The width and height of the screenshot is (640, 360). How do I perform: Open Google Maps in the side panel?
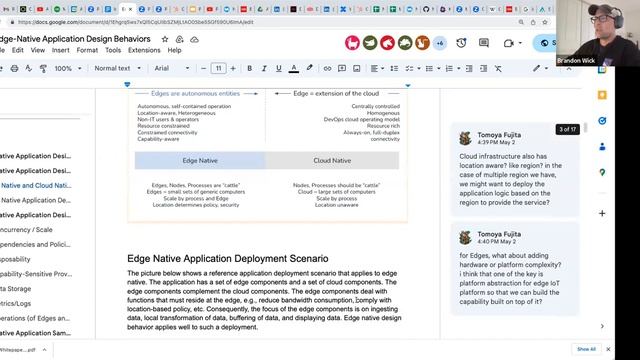pyautogui.click(x=602, y=173)
